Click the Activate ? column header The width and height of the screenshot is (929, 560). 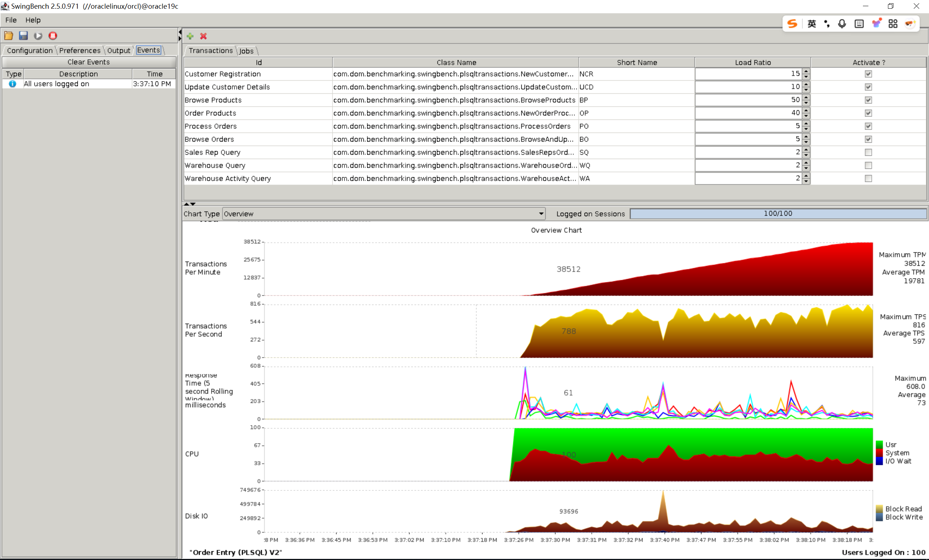pyautogui.click(x=869, y=62)
